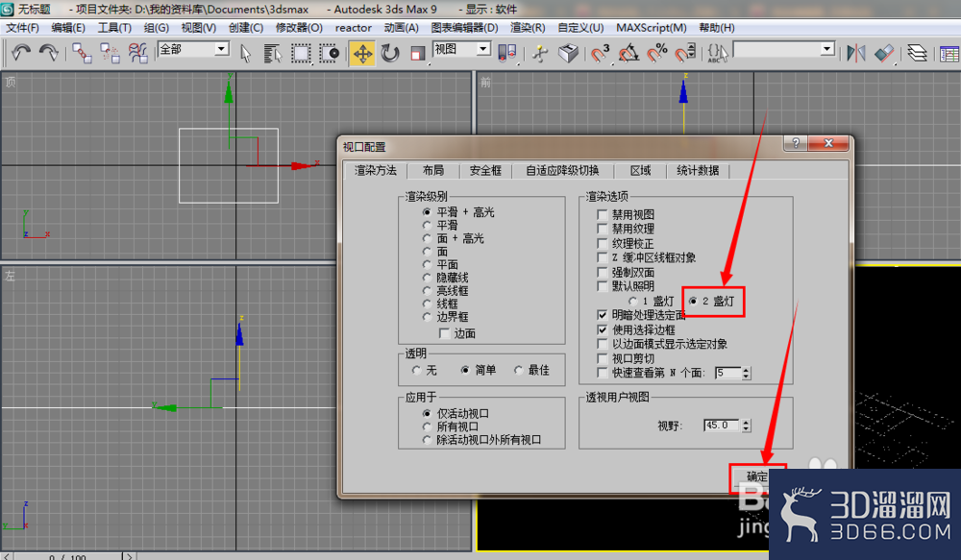The width and height of the screenshot is (961, 560).
Task: Switch to the 安全框 tab
Action: pyautogui.click(x=485, y=170)
